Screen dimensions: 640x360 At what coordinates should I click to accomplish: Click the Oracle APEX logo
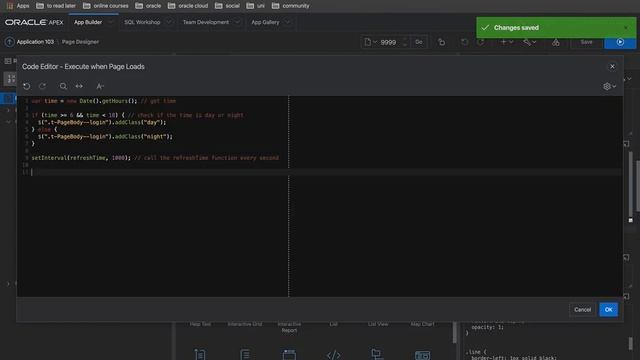(34, 22)
